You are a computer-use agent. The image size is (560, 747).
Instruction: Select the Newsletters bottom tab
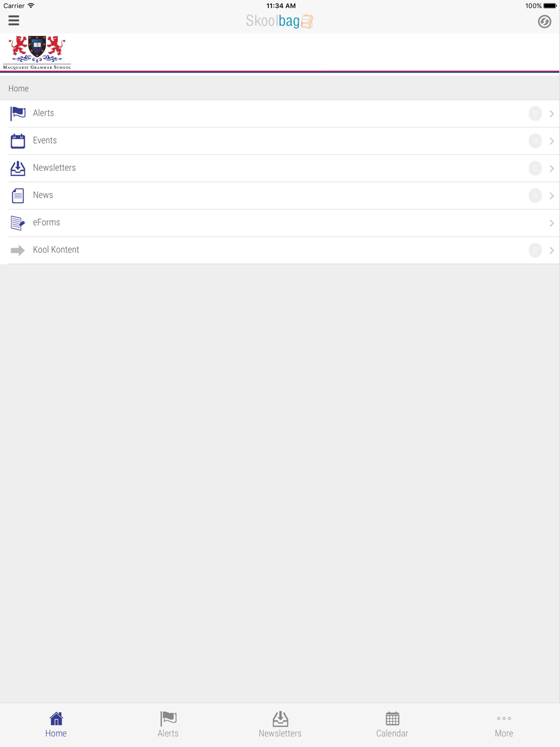tap(280, 725)
